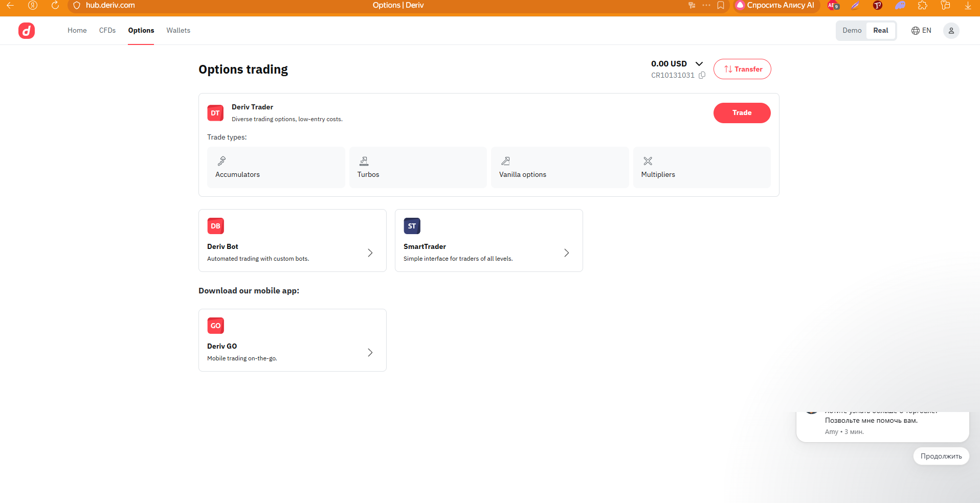Click purple cloud extension icon
This screenshot has height=503, width=980.
(900, 5)
